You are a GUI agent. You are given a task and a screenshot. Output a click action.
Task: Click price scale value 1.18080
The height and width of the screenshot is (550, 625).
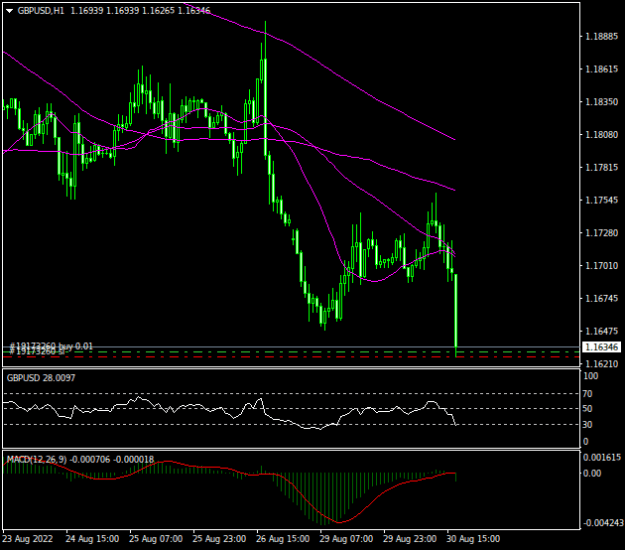click(x=601, y=135)
